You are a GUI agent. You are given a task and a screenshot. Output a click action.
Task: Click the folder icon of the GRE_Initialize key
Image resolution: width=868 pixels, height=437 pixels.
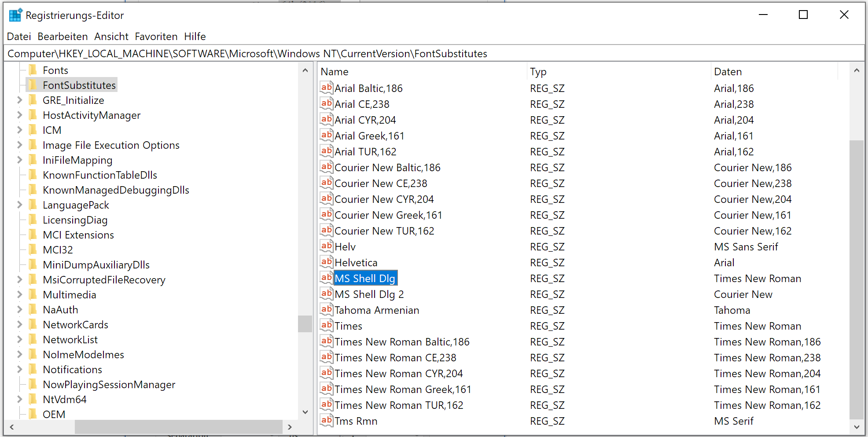tap(33, 100)
